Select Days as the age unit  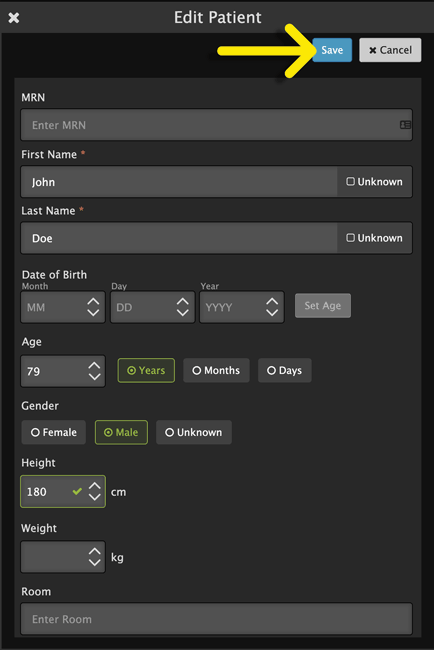[x=284, y=370]
